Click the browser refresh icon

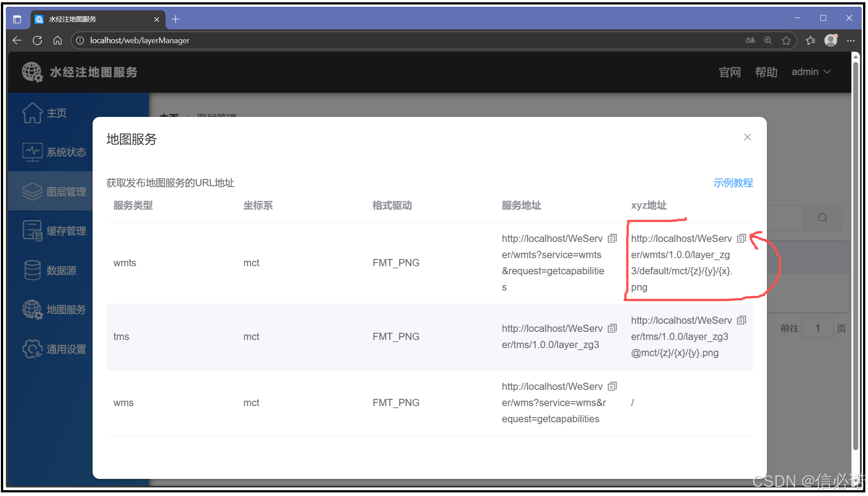(37, 40)
